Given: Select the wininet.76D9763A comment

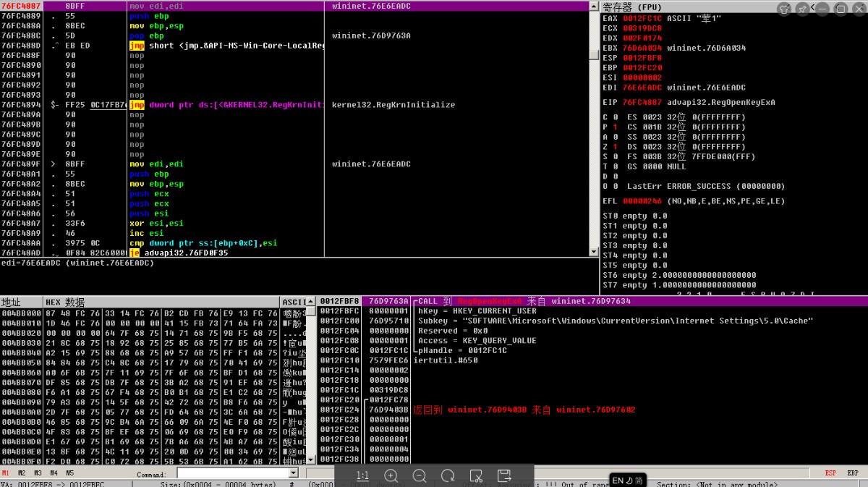Looking at the screenshot, I should coord(372,35).
